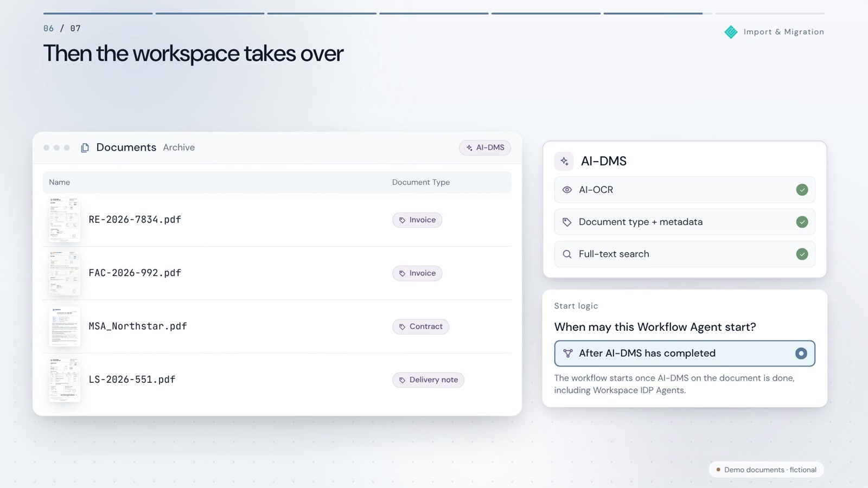Screen dimensions: 868x488
Task: Click the eye icon next to AI-OCR
Action: tap(567, 190)
